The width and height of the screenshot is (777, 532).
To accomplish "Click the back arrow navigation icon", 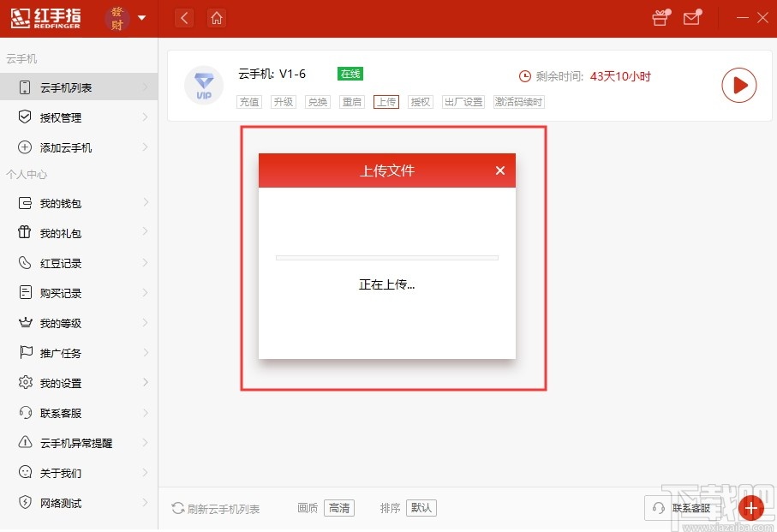I will (x=183, y=17).
